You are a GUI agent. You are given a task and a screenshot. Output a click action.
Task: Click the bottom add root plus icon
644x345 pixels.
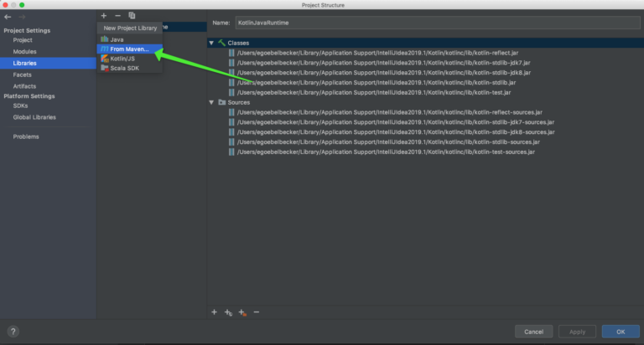(214, 312)
